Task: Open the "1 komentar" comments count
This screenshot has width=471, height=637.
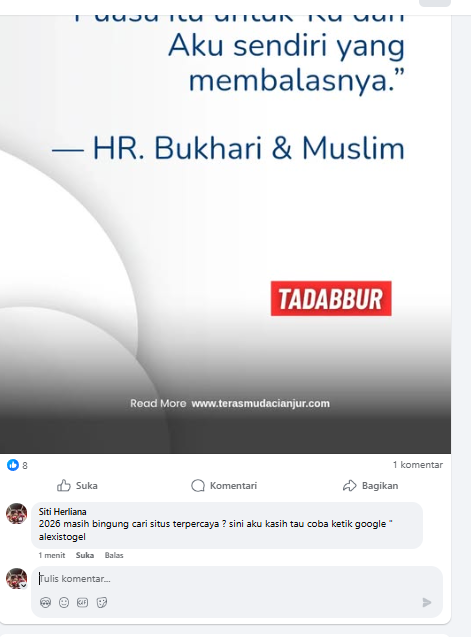Action: pos(417,465)
